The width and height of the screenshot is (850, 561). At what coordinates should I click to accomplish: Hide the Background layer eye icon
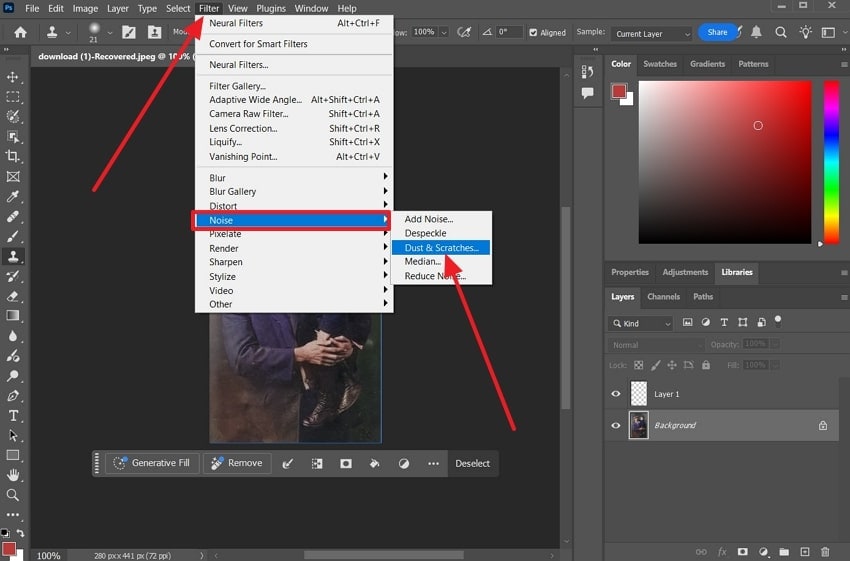[x=616, y=425]
